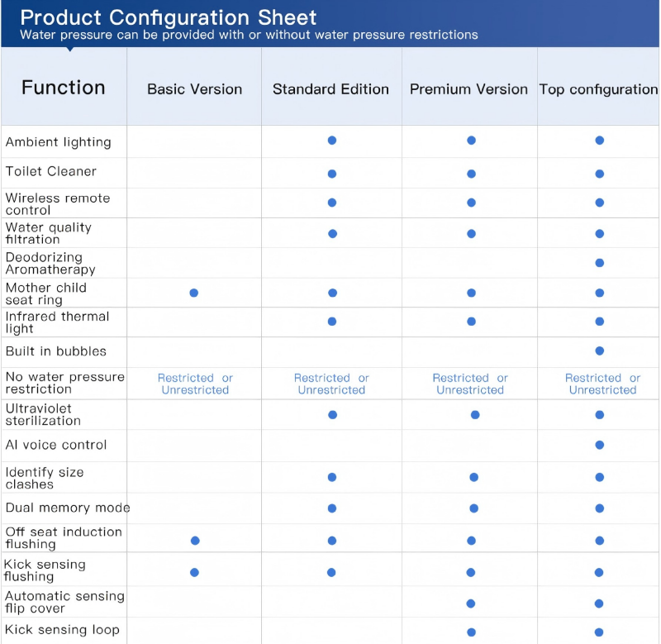Viewport: 661px width, 644px height.
Task: Click Top configuration dot for Built in bubbles
Action: (600, 351)
